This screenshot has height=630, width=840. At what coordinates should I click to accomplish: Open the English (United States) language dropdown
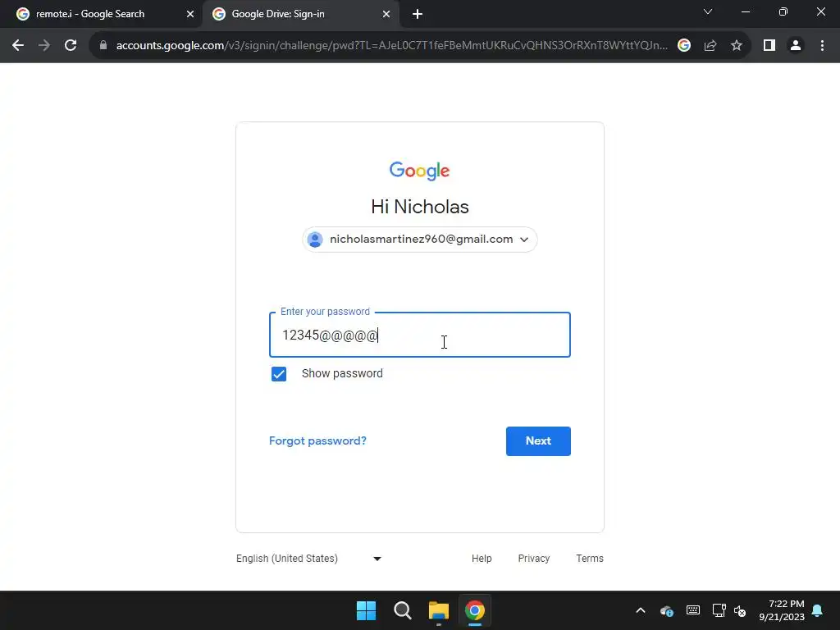309,559
